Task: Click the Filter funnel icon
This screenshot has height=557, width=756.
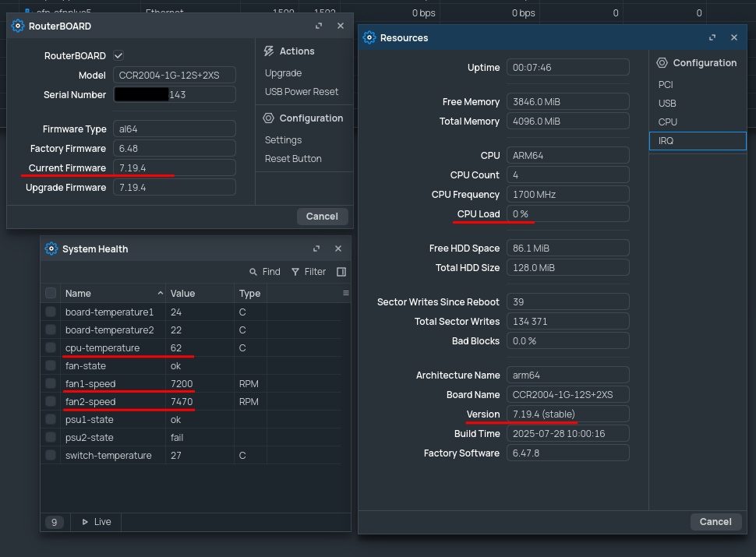Action: [294, 271]
